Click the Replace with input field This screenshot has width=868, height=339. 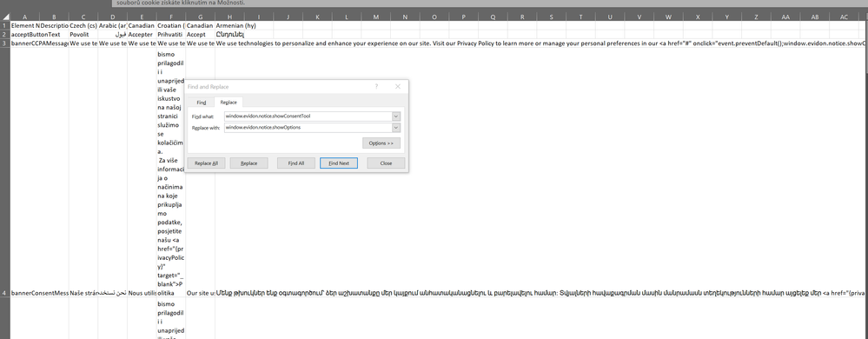click(308, 128)
